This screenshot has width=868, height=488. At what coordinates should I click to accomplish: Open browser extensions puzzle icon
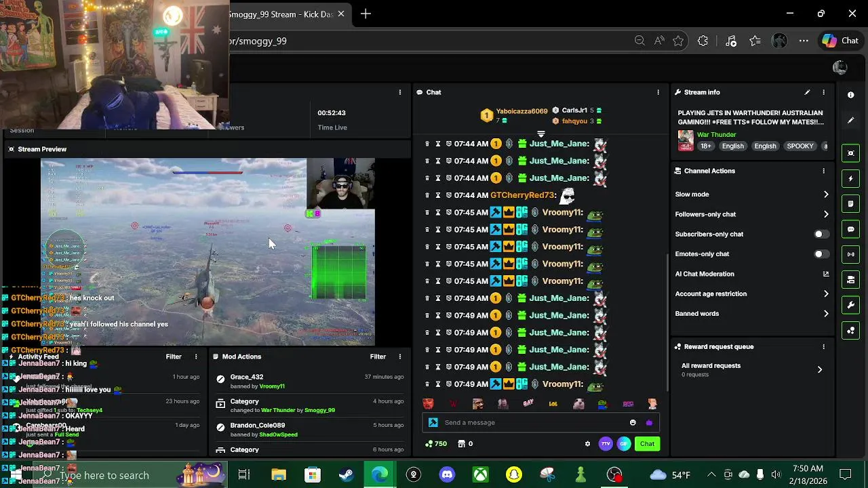703,41
